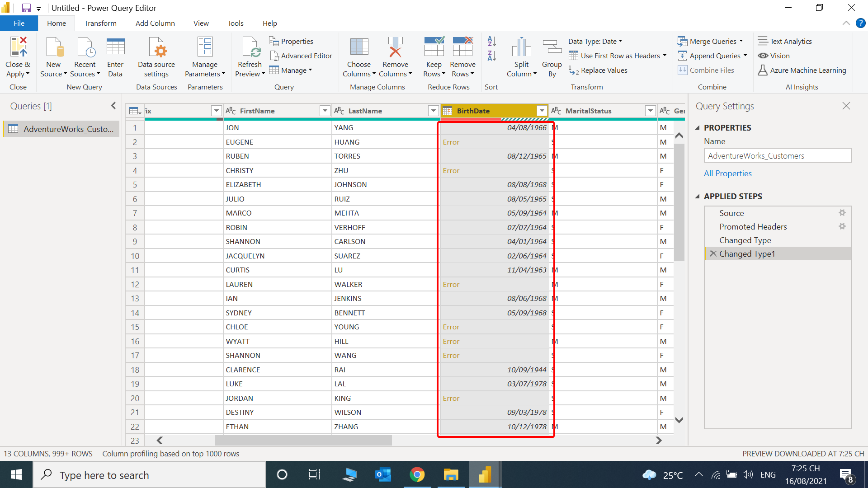Image resolution: width=868 pixels, height=488 pixels.
Task: Open the Advanced Editor
Action: point(301,56)
